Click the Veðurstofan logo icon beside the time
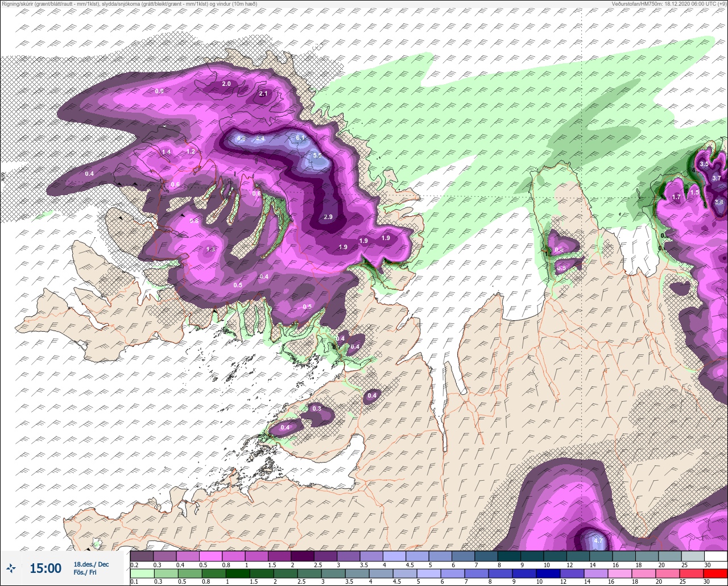 coord(11,568)
